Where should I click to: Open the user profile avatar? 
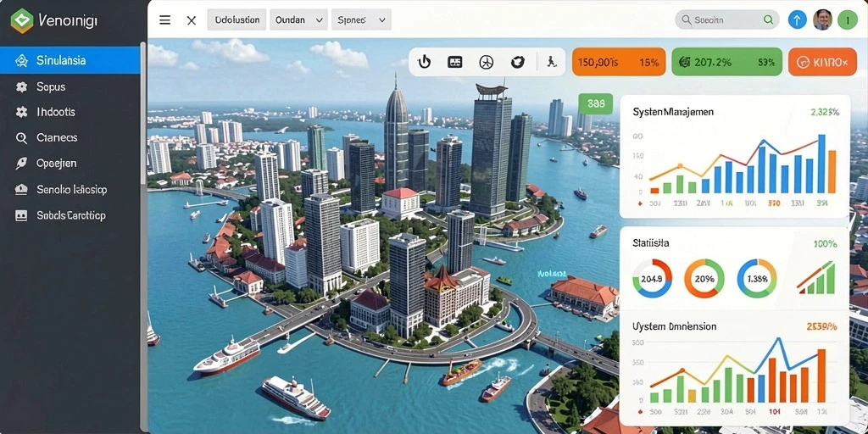[822, 20]
